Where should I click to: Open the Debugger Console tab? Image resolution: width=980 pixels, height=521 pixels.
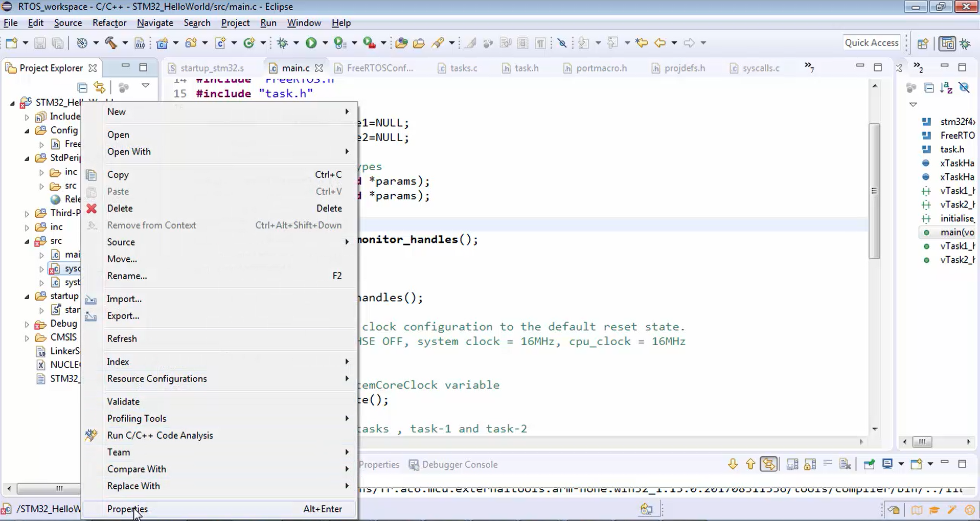click(x=453, y=464)
